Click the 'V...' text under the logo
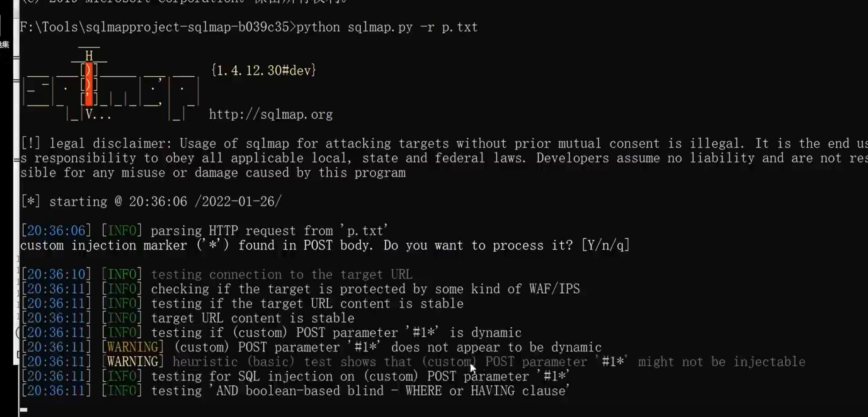Screen dimensions: 868x417 pyautogui.click(x=98, y=115)
